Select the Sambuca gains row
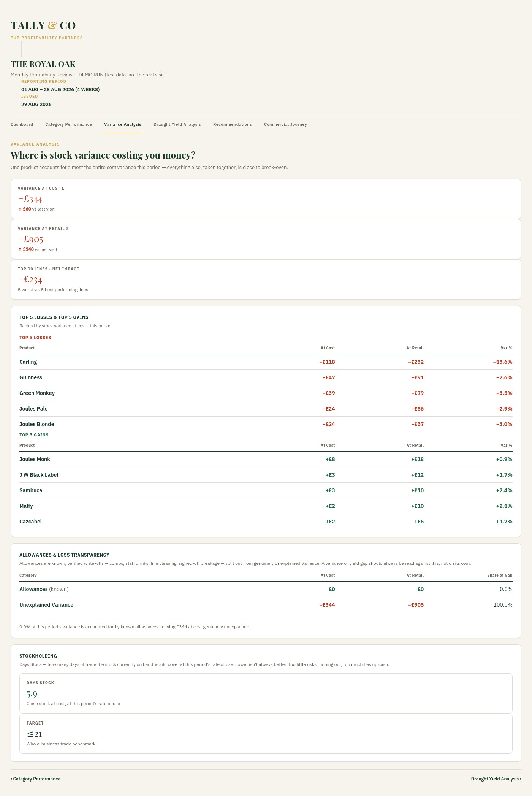This screenshot has height=796, width=532. [266, 490]
